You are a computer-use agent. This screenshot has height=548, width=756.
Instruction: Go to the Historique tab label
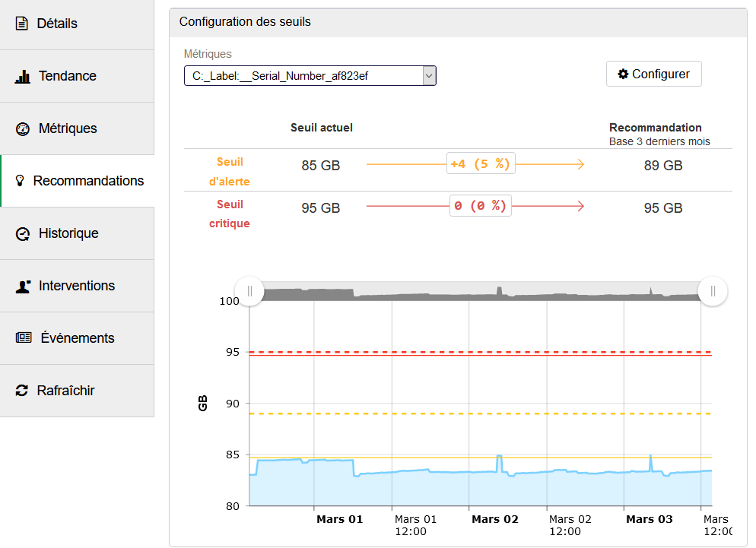click(x=68, y=233)
